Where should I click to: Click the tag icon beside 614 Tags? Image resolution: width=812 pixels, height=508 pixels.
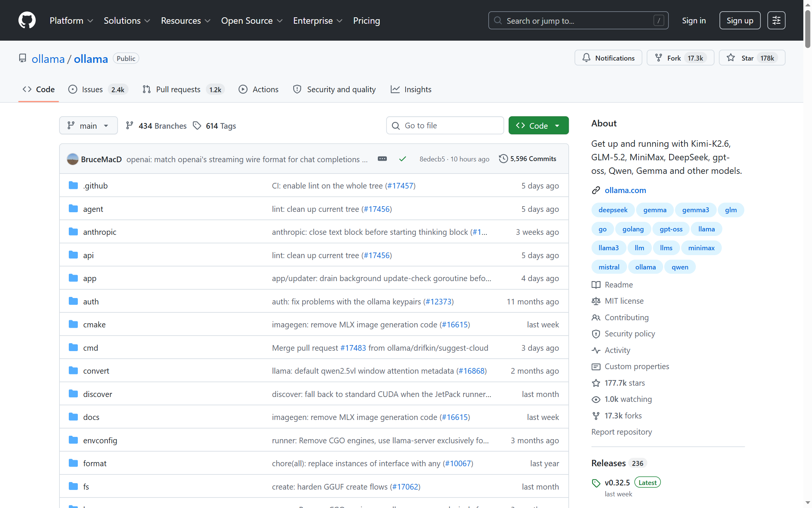click(197, 126)
